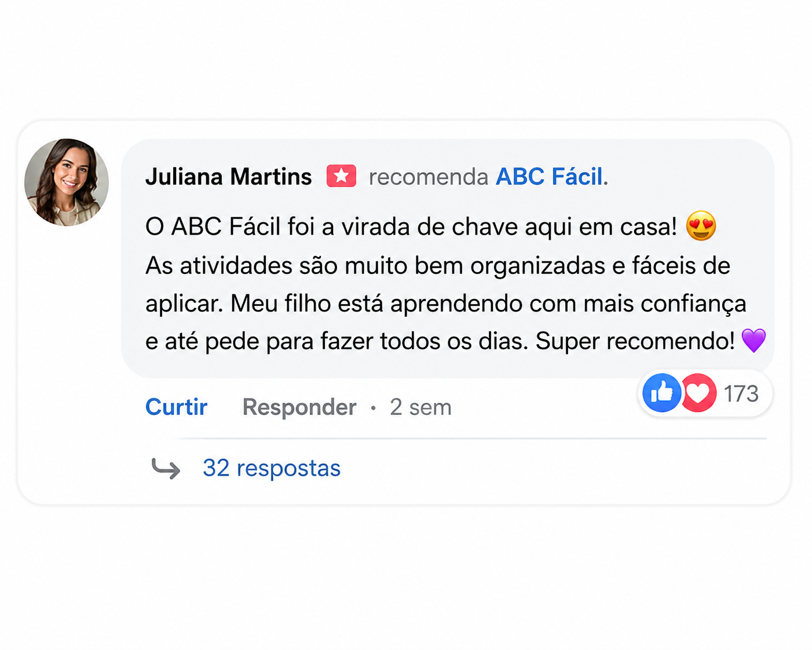Viewport: 812px width, 650px height.
Task: Click the word 'recomenda' in the header
Action: [429, 177]
